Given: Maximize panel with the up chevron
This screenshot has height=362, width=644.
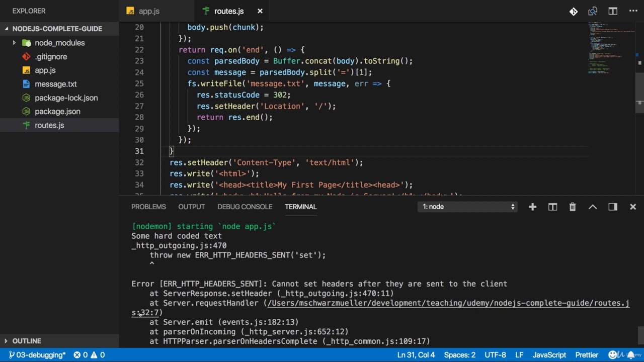Looking at the screenshot, I should [593, 207].
